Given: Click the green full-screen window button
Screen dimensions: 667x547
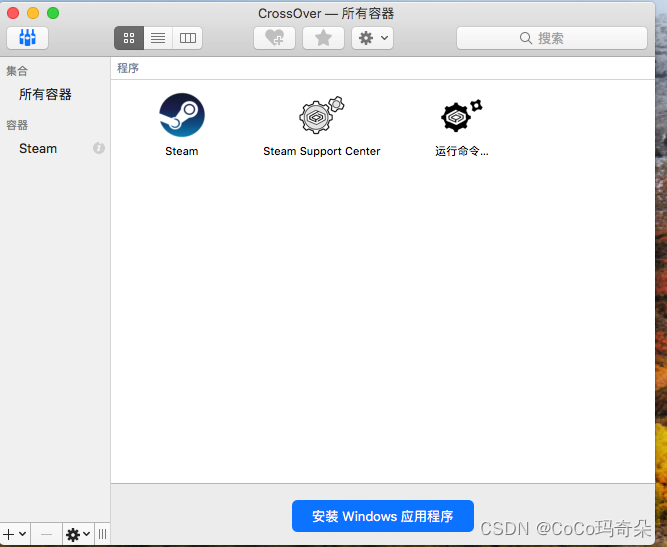Looking at the screenshot, I should click(x=53, y=13).
